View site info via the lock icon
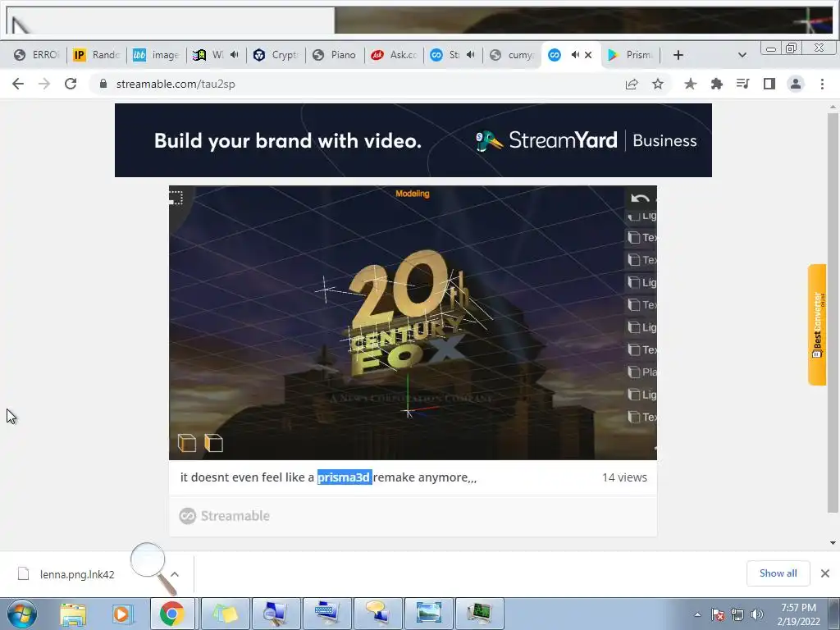Image resolution: width=840 pixels, height=630 pixels. tap(103, 84)
